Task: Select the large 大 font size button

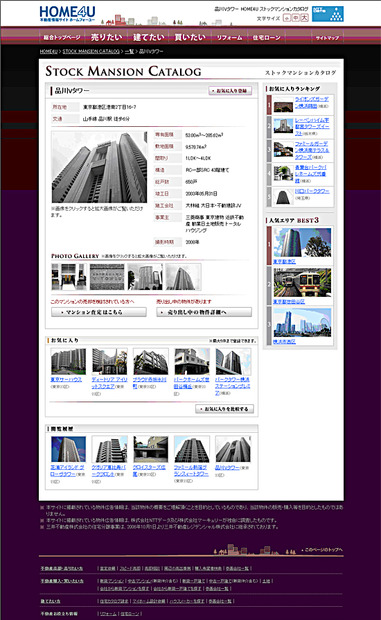Action: click(304, 18)
